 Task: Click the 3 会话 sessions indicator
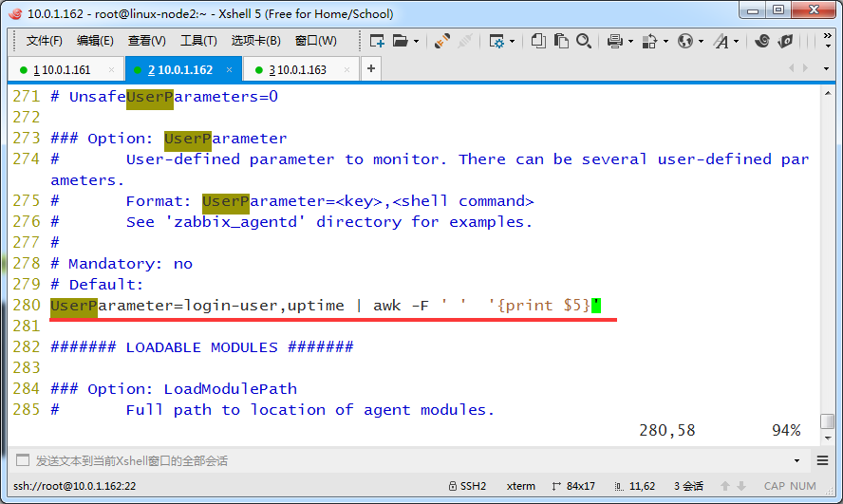pyautogui.click(x=688, y=486)
